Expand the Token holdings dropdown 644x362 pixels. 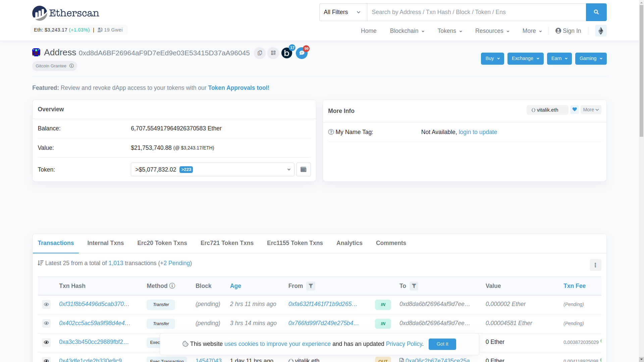[213, 170]
